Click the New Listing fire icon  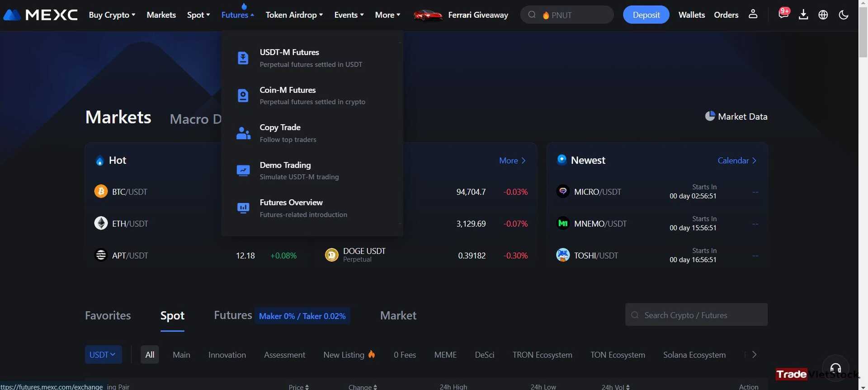[372, 354]
